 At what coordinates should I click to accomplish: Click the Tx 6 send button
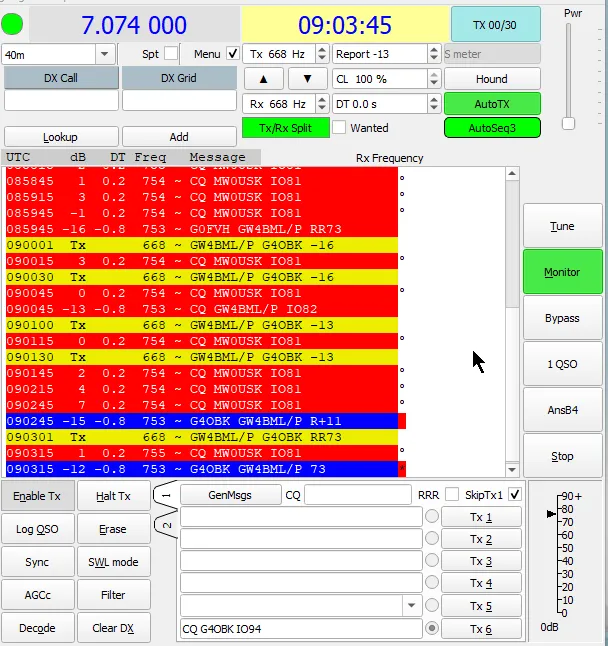[x=481, y=629]
